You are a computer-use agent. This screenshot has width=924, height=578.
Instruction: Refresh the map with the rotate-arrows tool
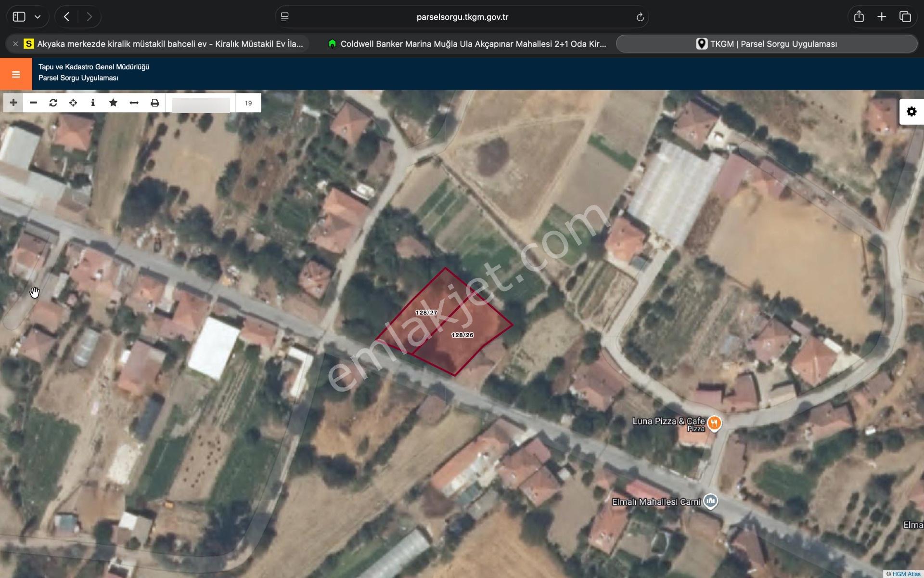(53, 103)
